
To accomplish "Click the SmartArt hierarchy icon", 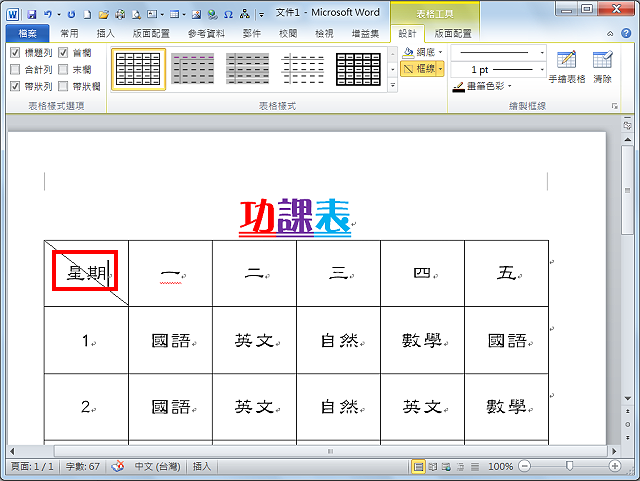I will (x=244, y=15).
